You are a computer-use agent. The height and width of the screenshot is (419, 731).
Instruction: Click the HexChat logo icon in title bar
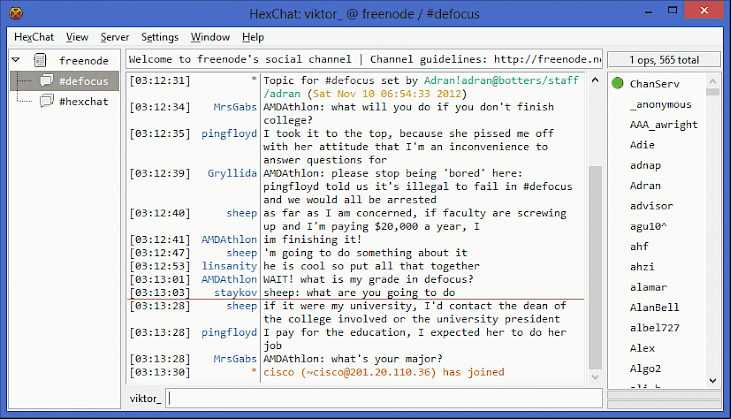tap(16, 13)
